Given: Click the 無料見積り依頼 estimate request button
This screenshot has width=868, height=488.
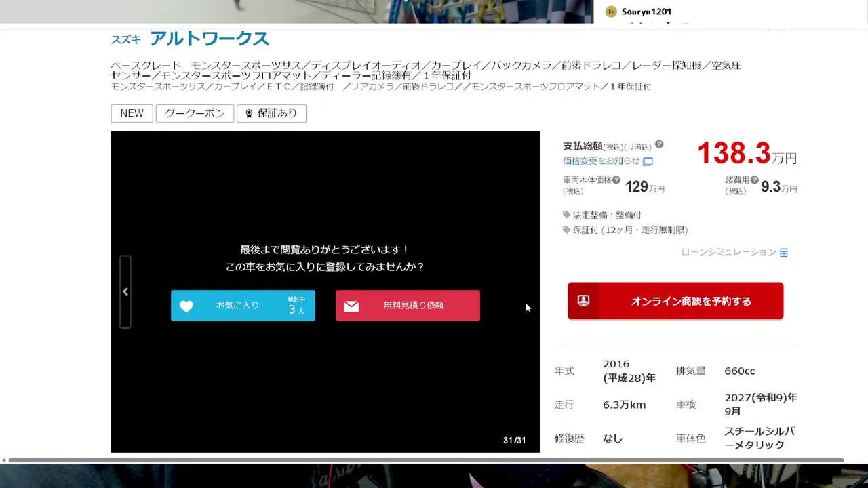Looking at the screenshot, I should coord(408,306).
